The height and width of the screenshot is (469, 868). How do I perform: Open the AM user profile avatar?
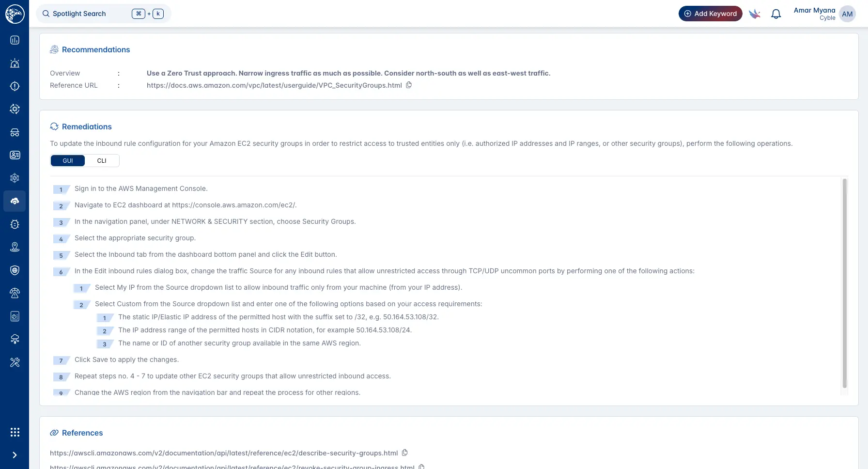tap(847, 14)
